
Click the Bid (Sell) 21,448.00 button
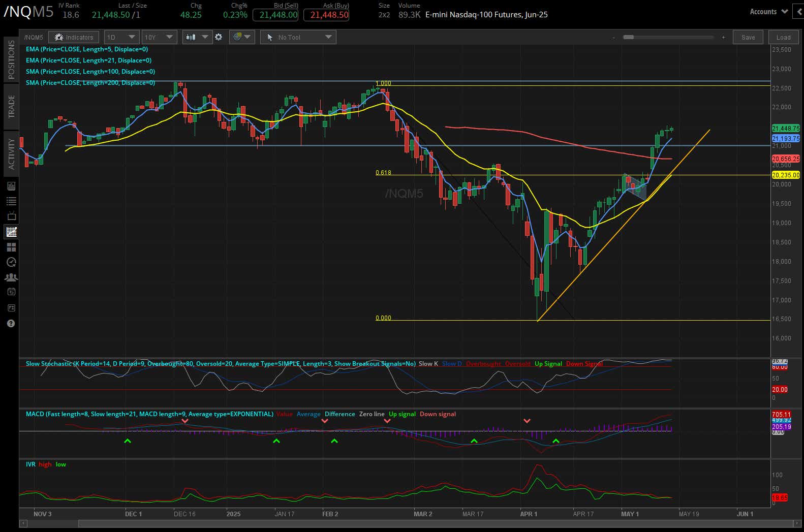(x=276, y=15)
